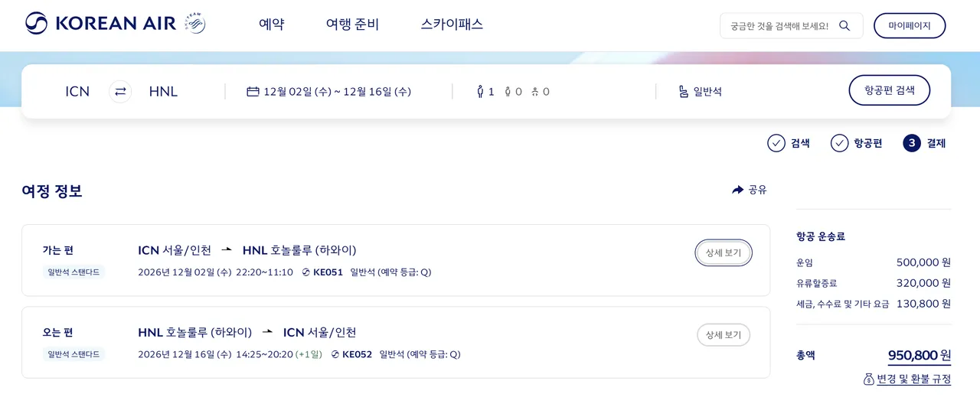Go back to the 검색 step
980x407 pixels.
[x=789, y=143]
